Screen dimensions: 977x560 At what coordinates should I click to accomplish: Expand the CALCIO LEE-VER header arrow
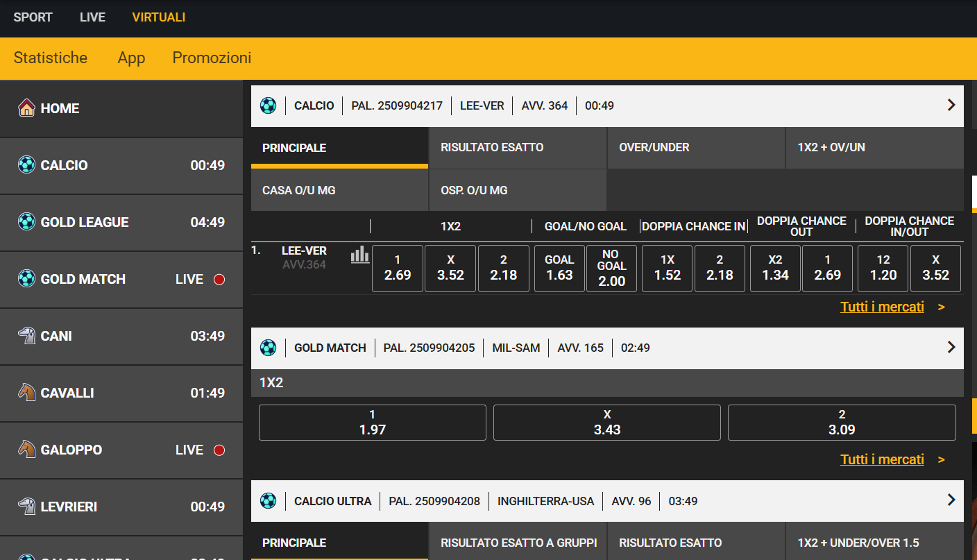951,105
